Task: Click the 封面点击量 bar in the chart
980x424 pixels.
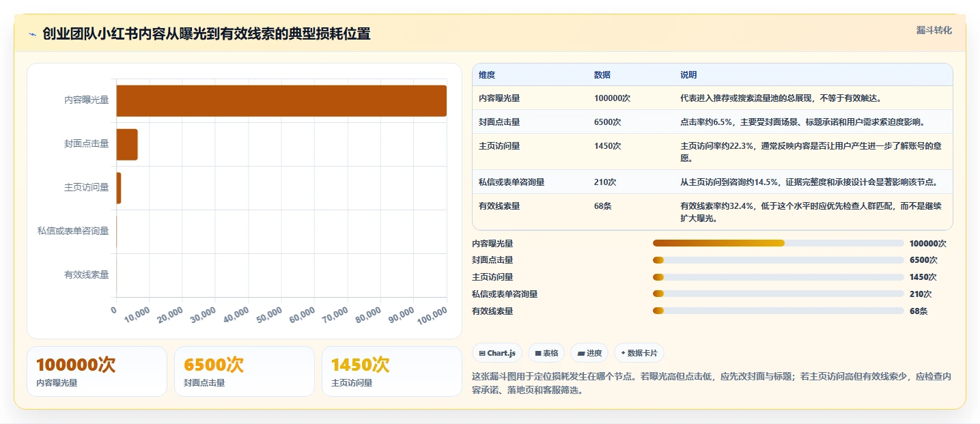Action: (x=127, y=144)
